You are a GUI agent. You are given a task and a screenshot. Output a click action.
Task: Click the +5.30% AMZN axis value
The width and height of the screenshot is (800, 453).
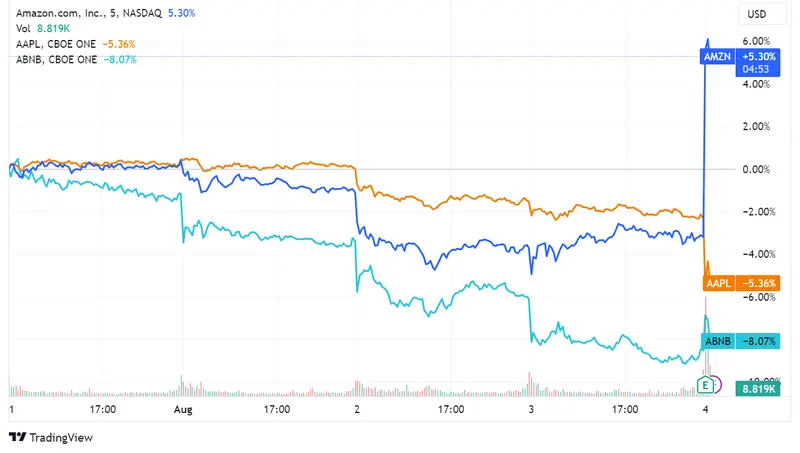tap(756, 58)
